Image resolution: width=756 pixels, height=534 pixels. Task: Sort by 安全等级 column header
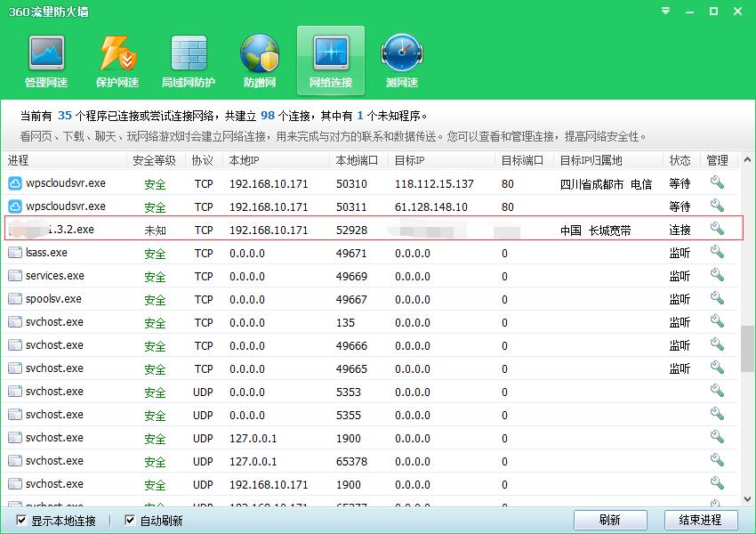pos(156,160)
